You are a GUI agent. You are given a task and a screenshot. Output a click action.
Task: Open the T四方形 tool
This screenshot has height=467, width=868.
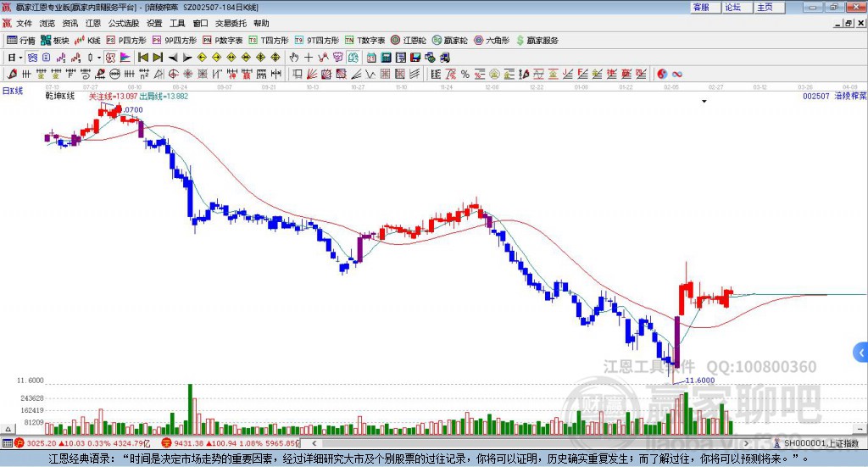[x=269, y=41]
